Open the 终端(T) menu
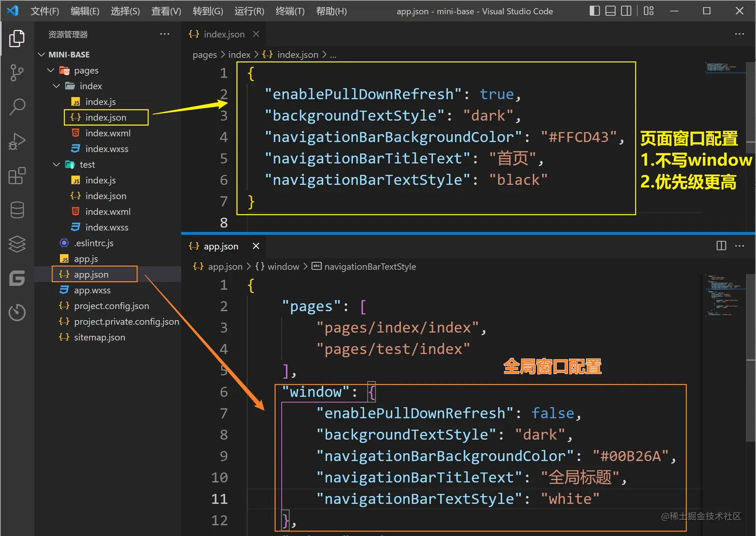This screenshot has width=756, height=536. click(290, 11)
